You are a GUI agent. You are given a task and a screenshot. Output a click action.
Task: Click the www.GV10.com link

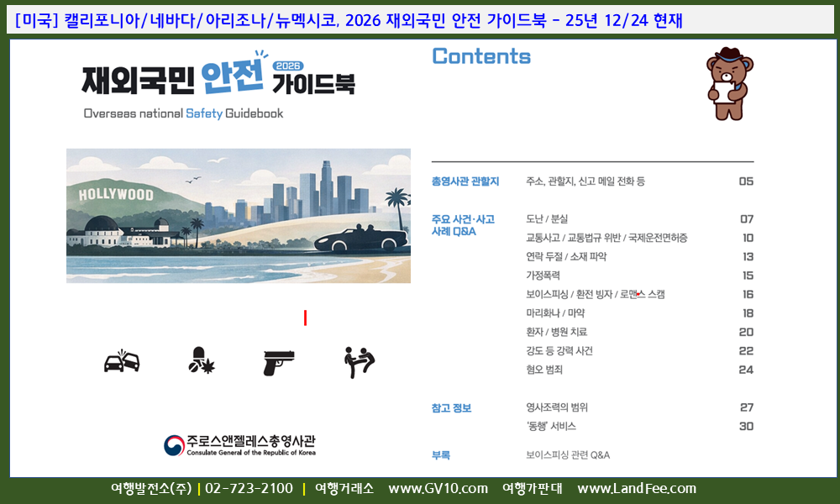coord(438,489)
